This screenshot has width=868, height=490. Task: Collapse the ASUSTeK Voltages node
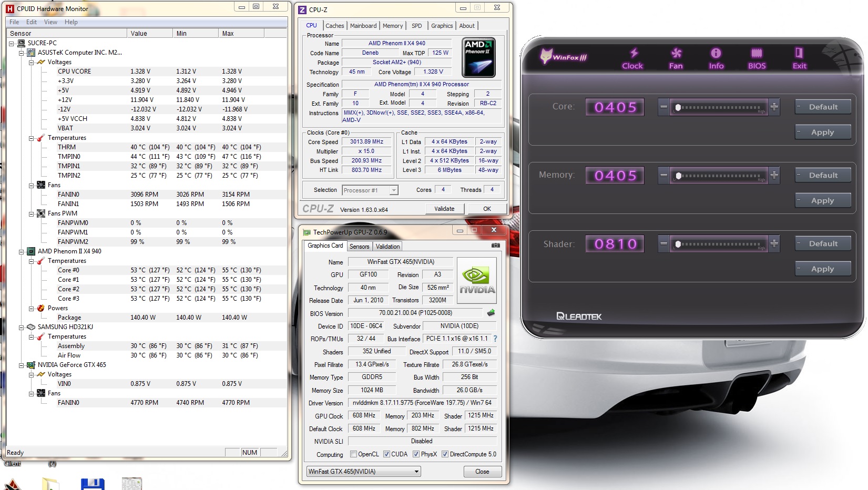(31, 62)
